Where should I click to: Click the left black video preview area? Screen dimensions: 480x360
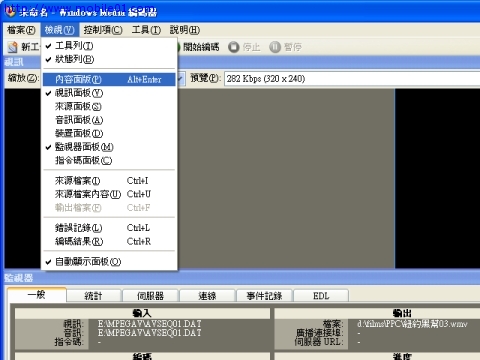click(x=23, y=178)
